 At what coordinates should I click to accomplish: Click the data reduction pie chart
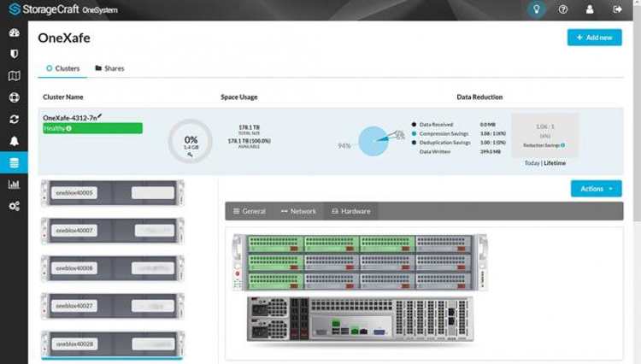coord(373,141)
